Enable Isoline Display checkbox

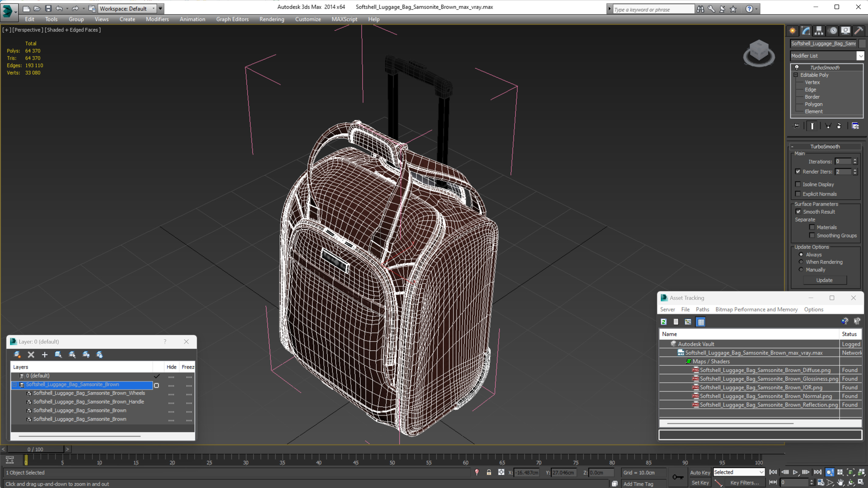click(x=798, y=184)
